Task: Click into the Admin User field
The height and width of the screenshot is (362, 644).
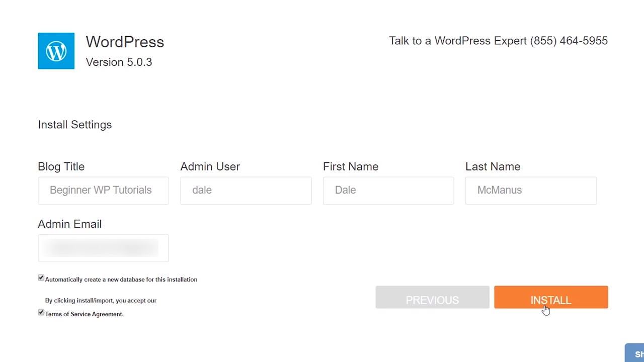Action: click(246, 191)
